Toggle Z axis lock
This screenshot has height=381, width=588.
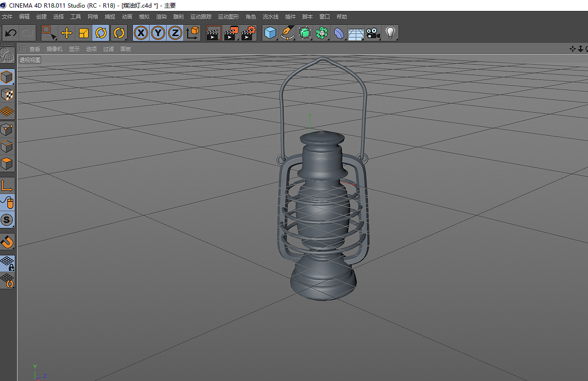tap(175, 33)
